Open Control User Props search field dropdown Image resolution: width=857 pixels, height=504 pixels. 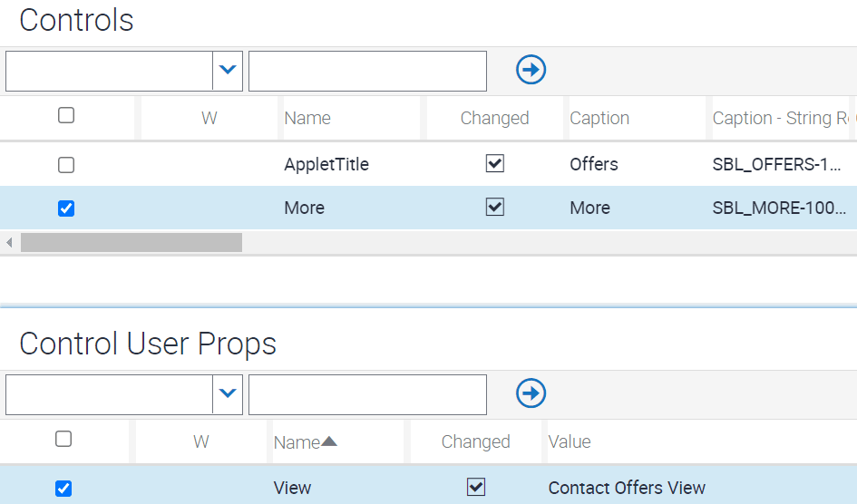228,394
